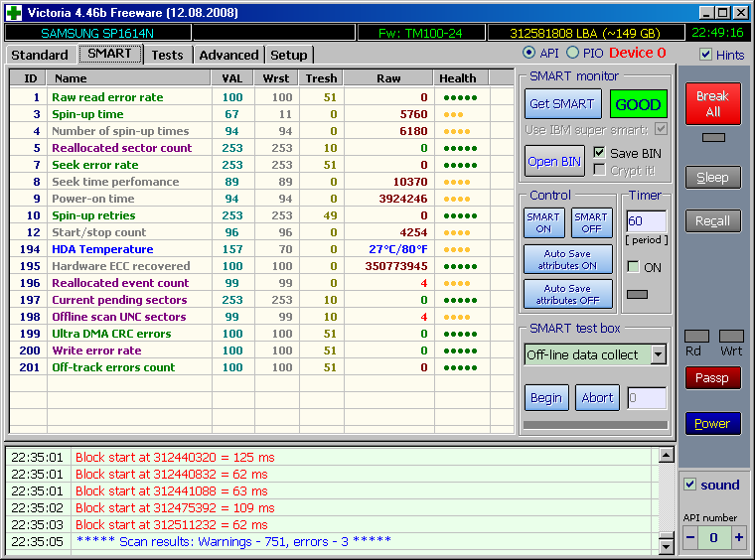Select the PIO mode radio button
The height and width of the screenshot is (560, 755).
click(x=572, y=53)
